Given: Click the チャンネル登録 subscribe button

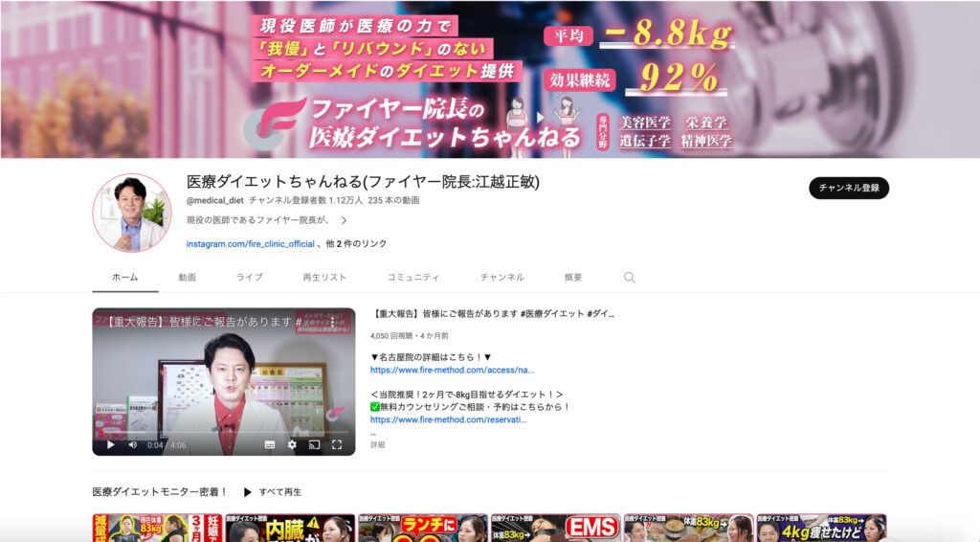Looking at the screenshot, I should click(848, 188).
